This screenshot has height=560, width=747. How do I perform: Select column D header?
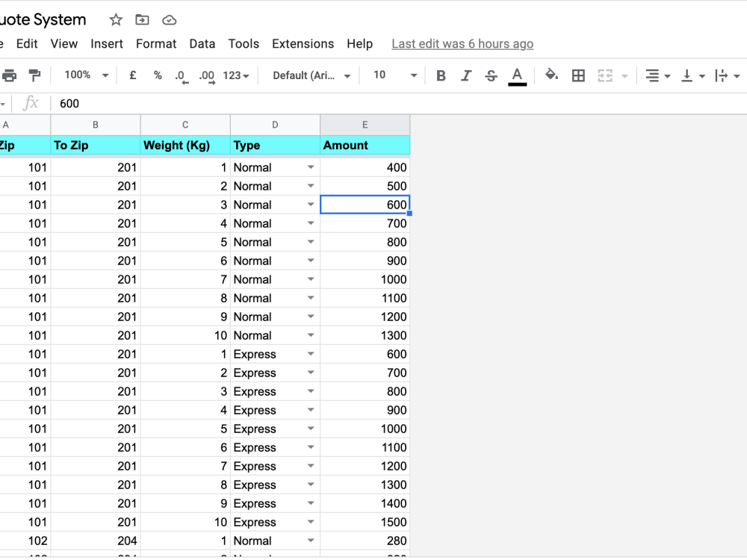[275, 125]
